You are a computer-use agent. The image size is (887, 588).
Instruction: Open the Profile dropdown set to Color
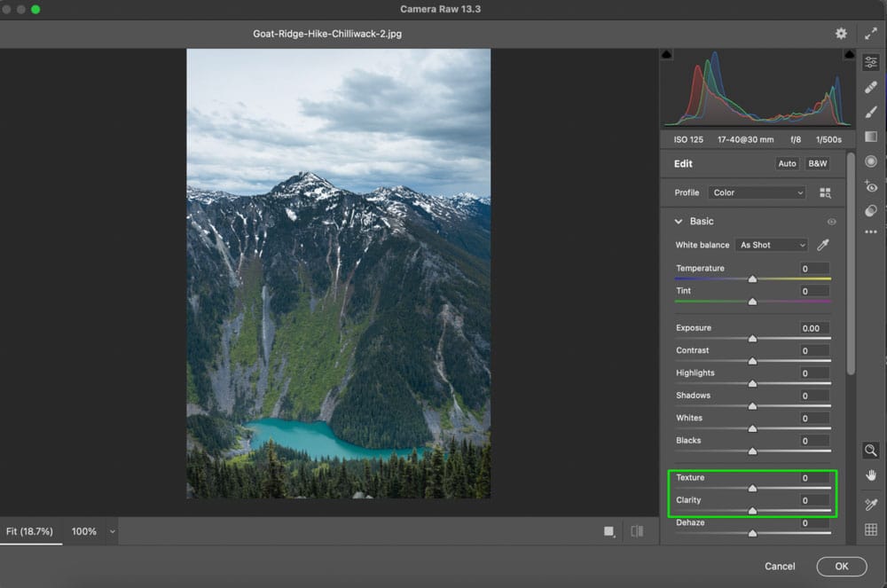(x=757, y=192)
